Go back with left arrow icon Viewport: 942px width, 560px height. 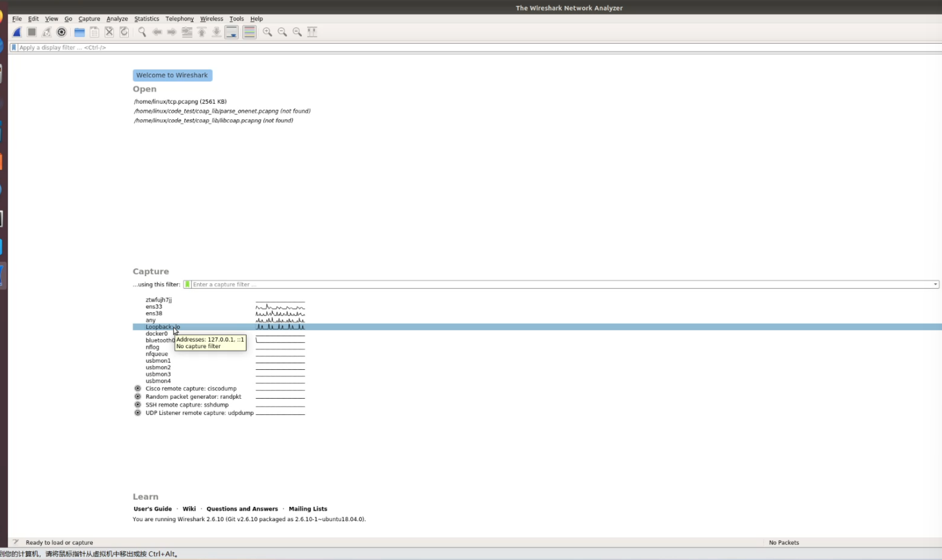(157, 32)
